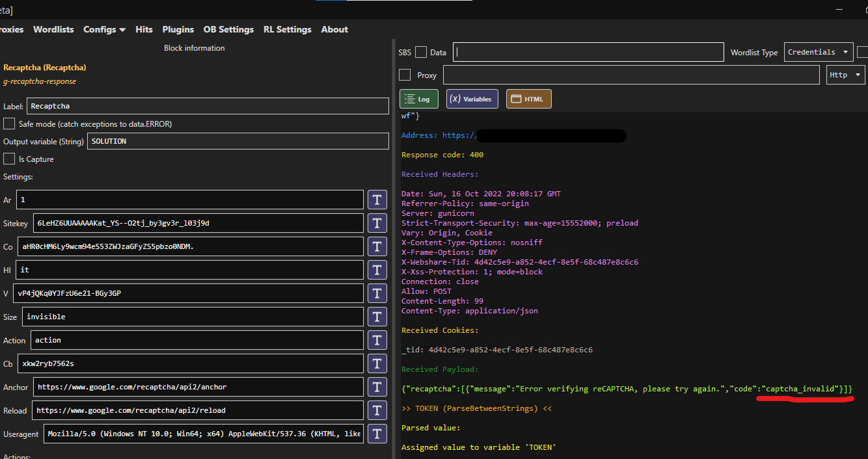Enable the SBS checkbox
The height and width of the screenshot is (459, 868).
(421, 52)
